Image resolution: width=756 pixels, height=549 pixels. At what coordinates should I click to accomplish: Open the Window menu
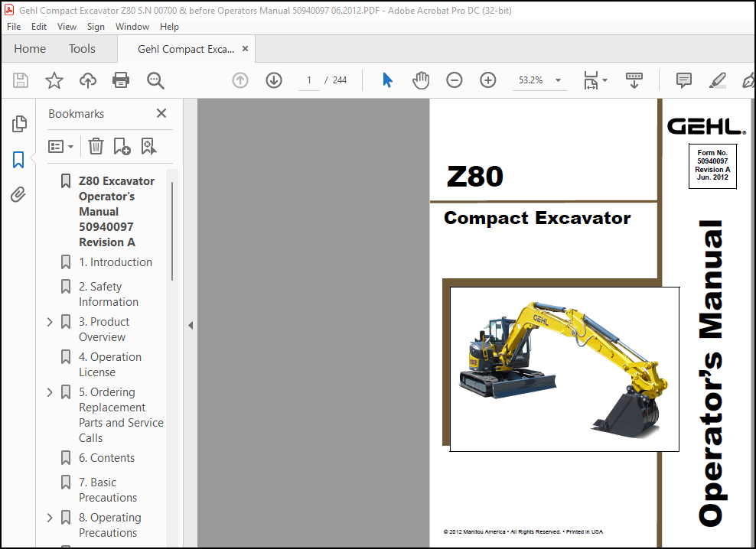click(132, 27)
